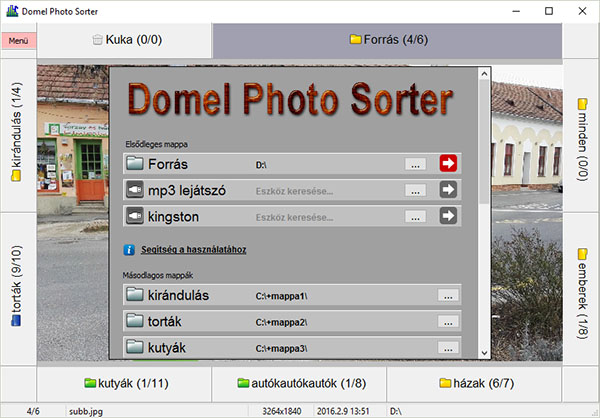Select the Forrás (4/6) tab
The image size is (600, 418).
click(388, 40)
